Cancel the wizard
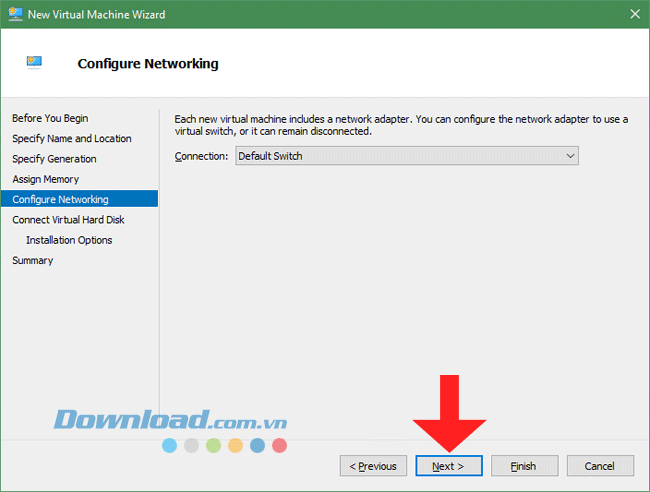650x492 pixels. [600, 466]
